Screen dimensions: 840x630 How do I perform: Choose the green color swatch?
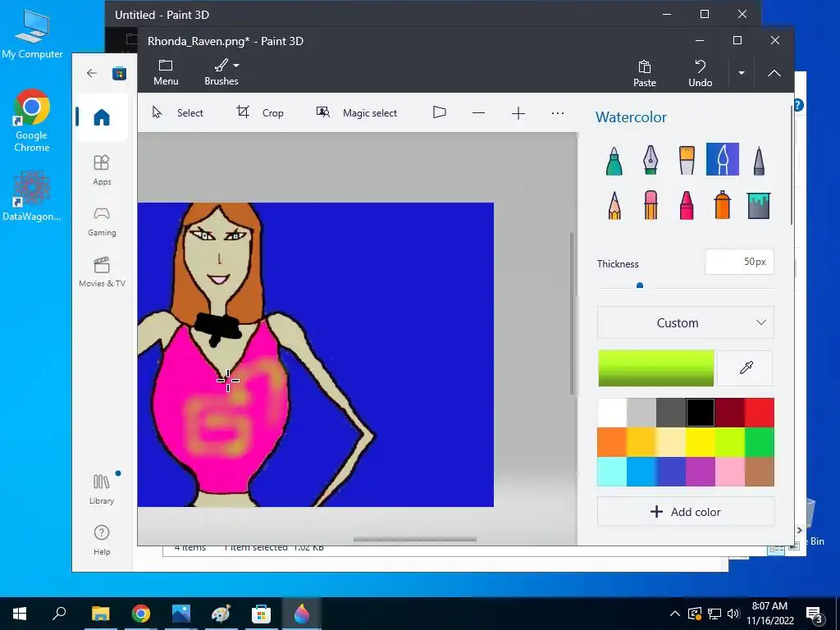pos(759,442)
